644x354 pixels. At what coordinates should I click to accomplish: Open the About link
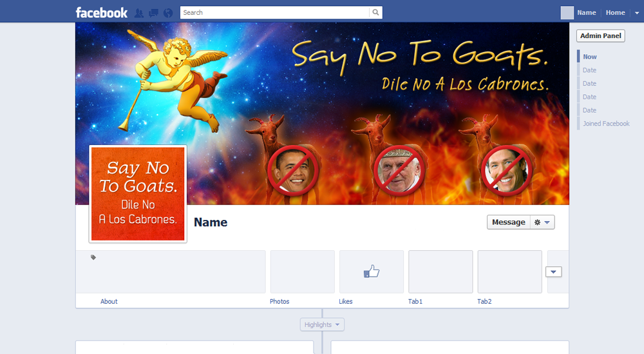tap(109, 301)
